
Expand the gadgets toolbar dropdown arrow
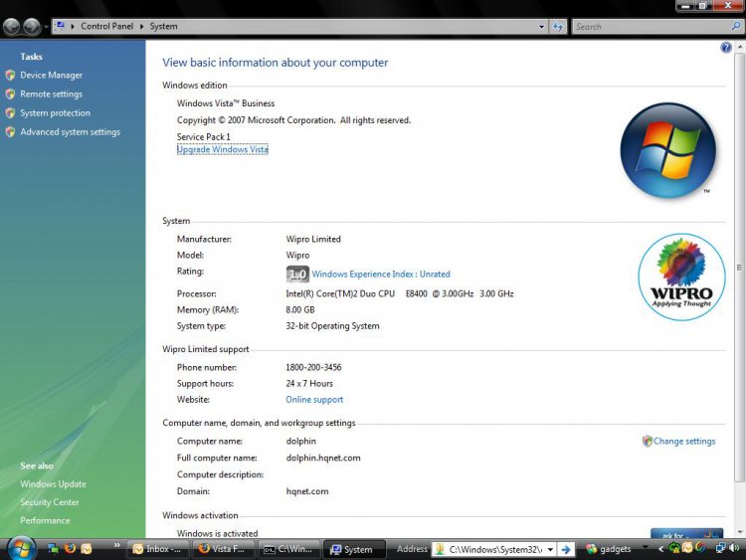coord(646,547)
